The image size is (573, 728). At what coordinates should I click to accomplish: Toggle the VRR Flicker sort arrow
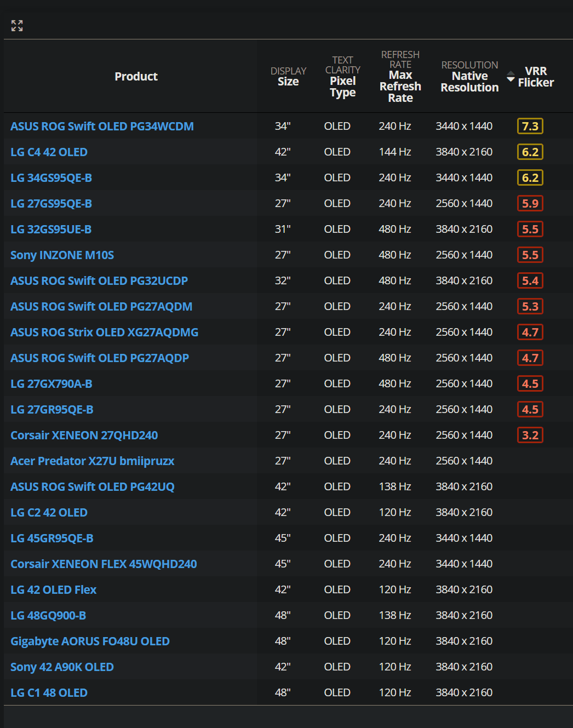tap(511, 77)
